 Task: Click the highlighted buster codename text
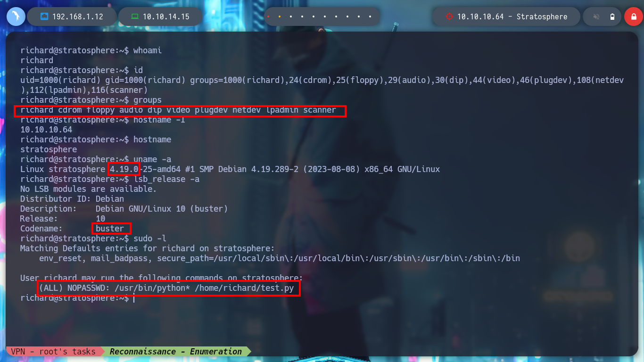tap(110, 229)
